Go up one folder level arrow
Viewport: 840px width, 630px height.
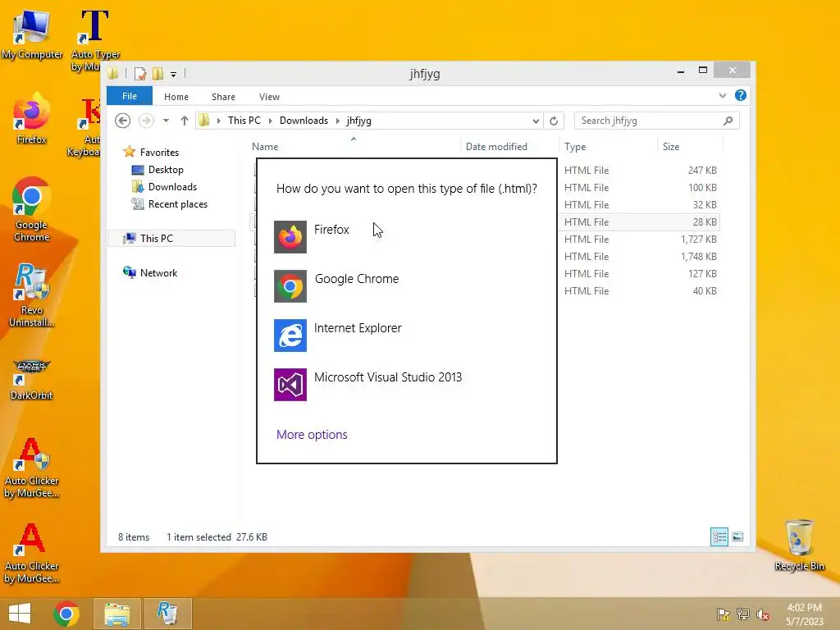tap(185, 121)
